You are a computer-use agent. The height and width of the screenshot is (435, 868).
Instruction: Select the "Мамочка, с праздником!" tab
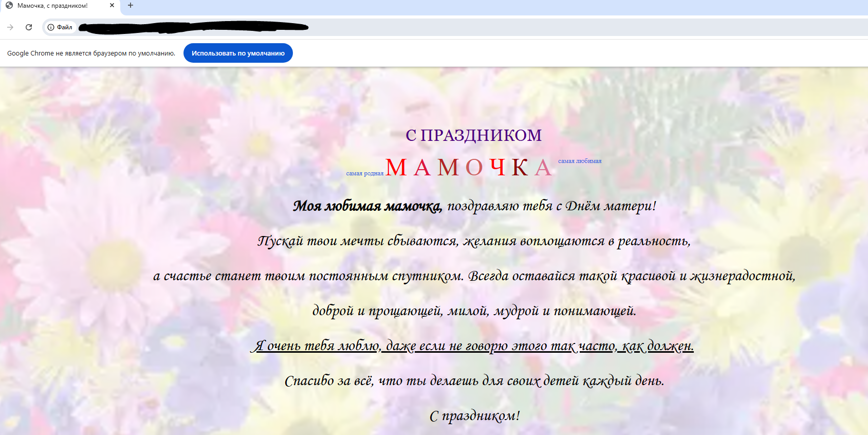[x=57, y=6]
